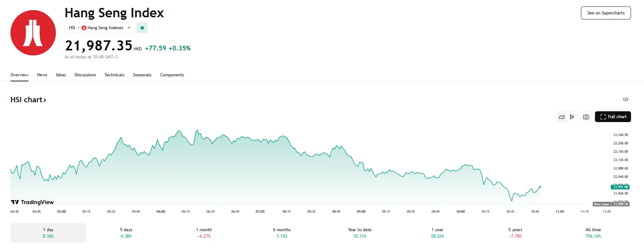The height and width of the screenshot is (251, 644).
Task: Switch chart to line/area style
Action: tap(561, 117)
